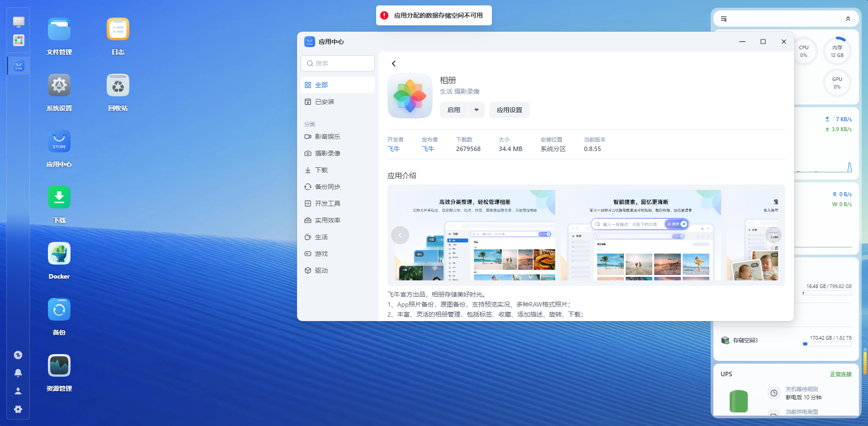Open the 文件管理 desktop icon
Screen dimensions: 868x426
tap(59, 29)
